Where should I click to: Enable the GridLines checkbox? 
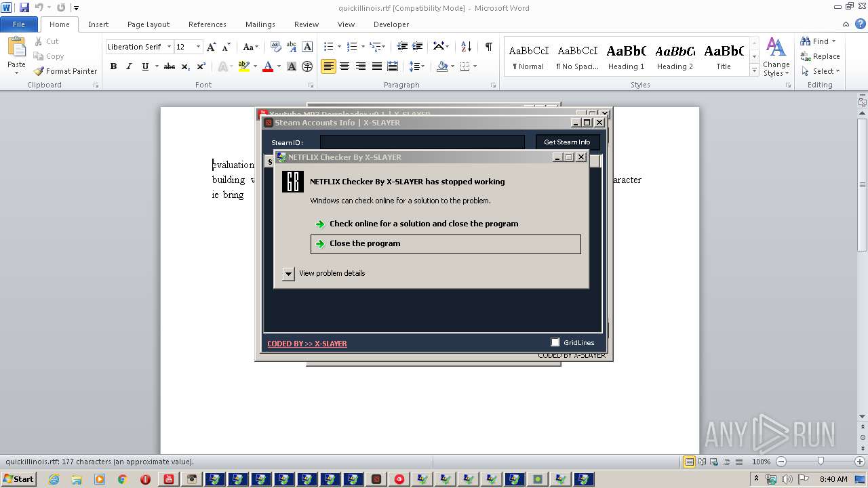pyautogui.click(x=555, y=342)
